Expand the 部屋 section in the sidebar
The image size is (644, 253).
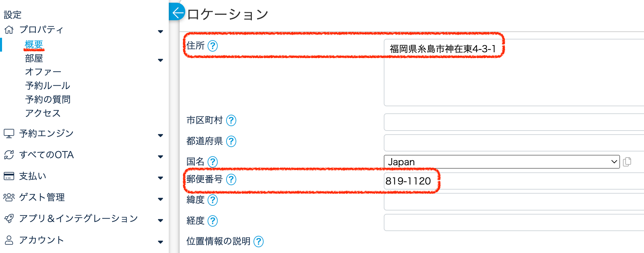tap(160, 60)
